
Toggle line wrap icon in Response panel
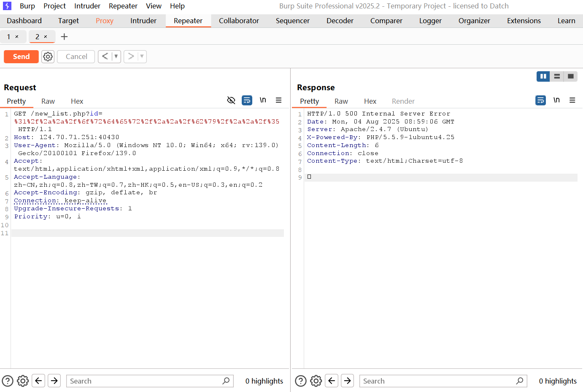[x=540, y=100]
